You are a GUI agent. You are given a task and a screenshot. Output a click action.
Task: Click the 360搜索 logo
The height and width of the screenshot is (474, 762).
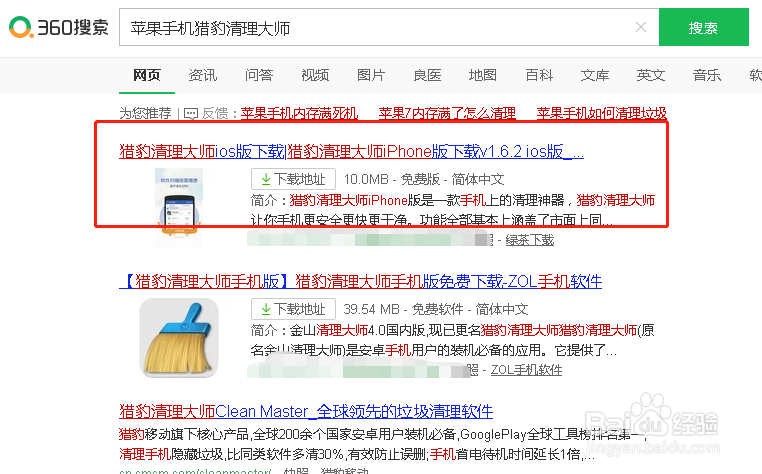click(58, 27)
